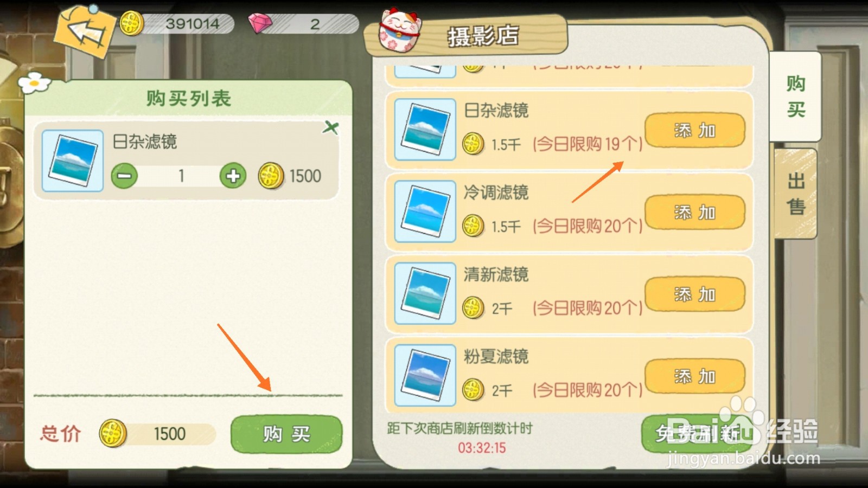Tap the lucky cat shop mascot
The image size is (868, 488).
point(400,31)
